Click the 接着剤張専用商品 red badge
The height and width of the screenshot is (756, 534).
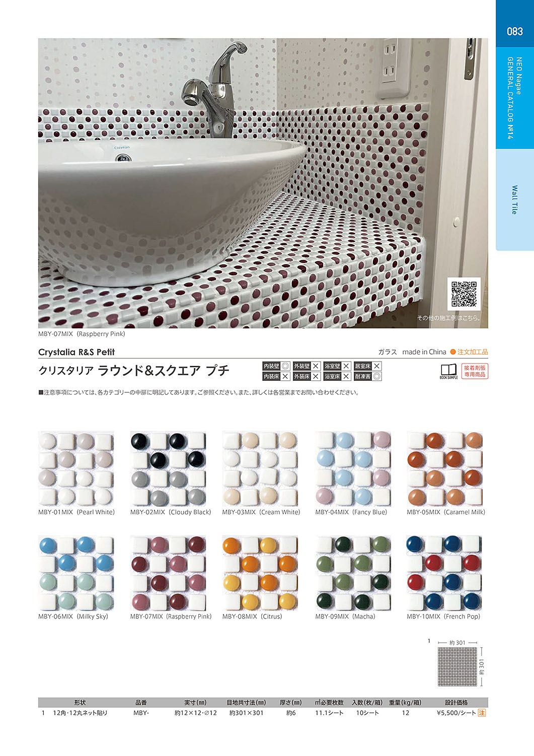475,371
